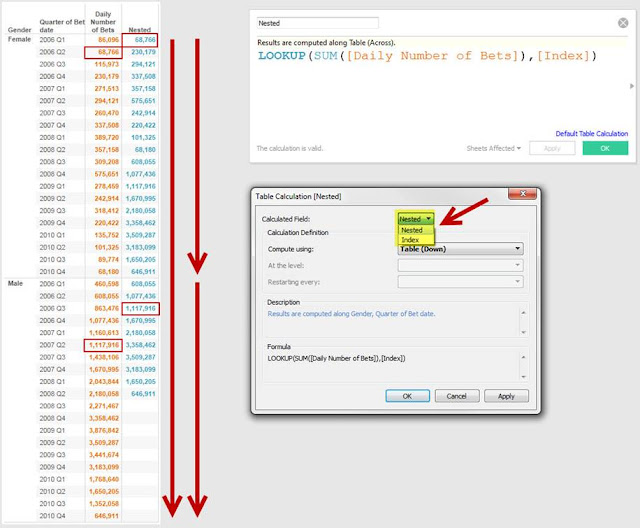Click the Nested value 1,077,436 for Female 2008 Q4
Viewport: 640px width, 528px height.
(x=140, y=174)
